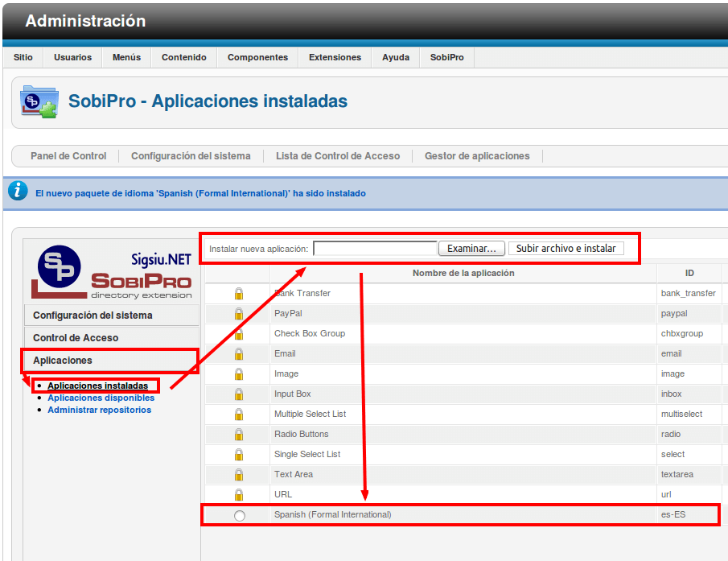
Task: Click the Input Box application name
Action: click(x=293, y=394)
